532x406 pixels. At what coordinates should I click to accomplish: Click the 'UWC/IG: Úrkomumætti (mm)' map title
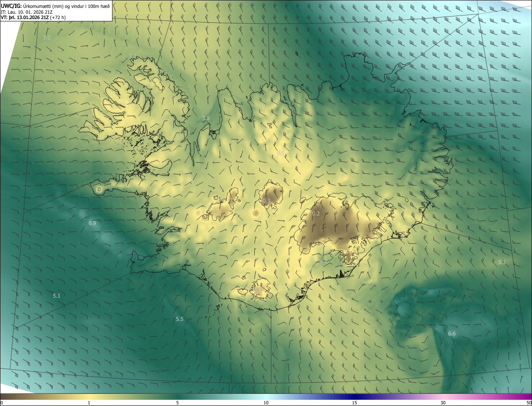[56, 5]
